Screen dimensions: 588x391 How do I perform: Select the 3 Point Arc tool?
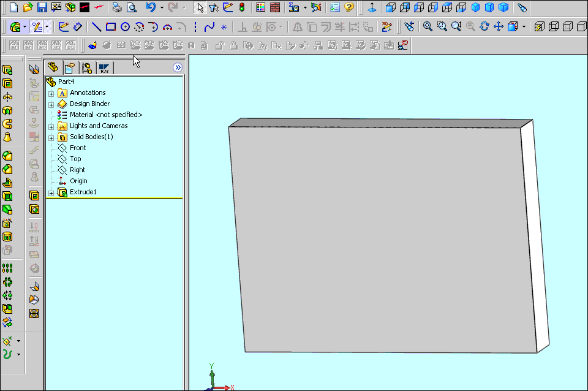tap(167, 26)
